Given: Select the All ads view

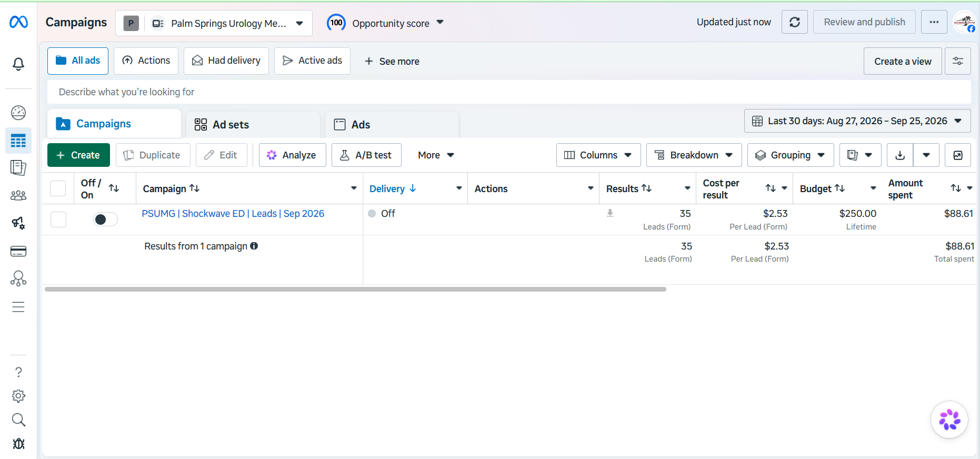Looking at the screenshot, I should pyautogui.click(x=78, y=61).
